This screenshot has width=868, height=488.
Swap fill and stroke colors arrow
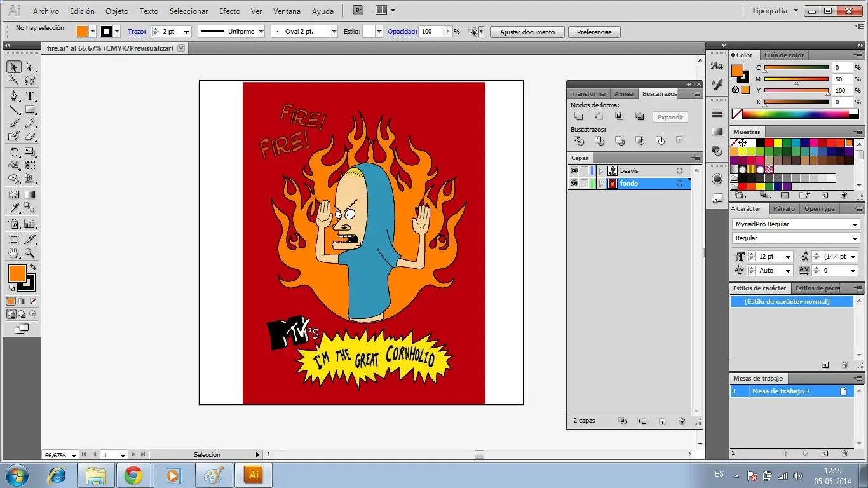click(33, 268)
